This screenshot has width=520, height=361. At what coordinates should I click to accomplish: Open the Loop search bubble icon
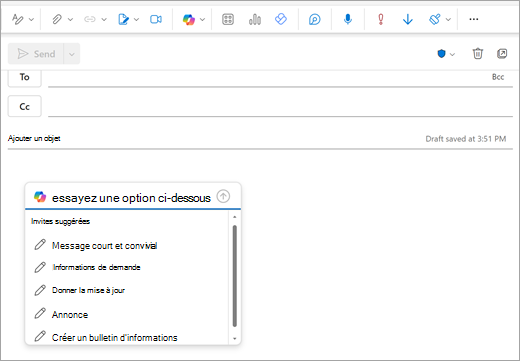pyautogui.click(x=315, y=19)
